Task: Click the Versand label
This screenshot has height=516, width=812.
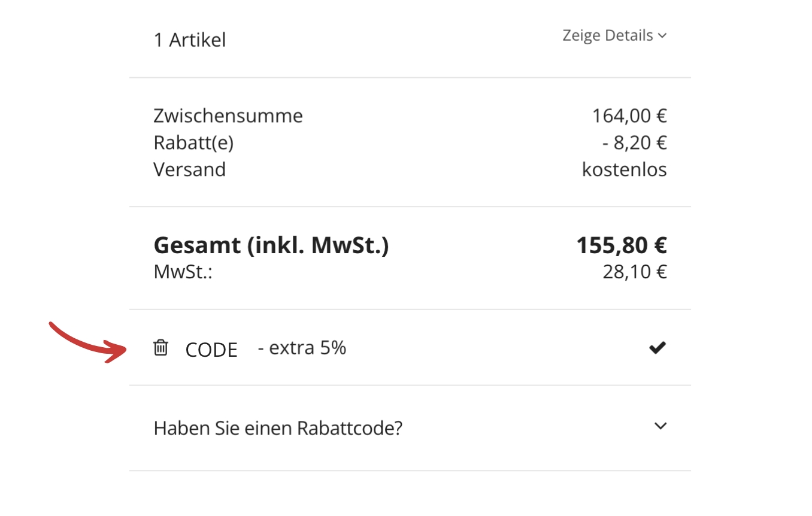Action: (x=189, y=170)
